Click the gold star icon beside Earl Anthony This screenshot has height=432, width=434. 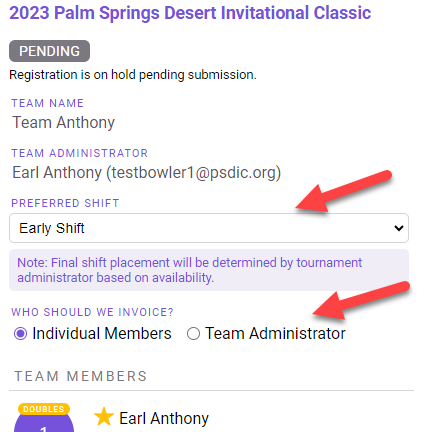click(104, 417)
